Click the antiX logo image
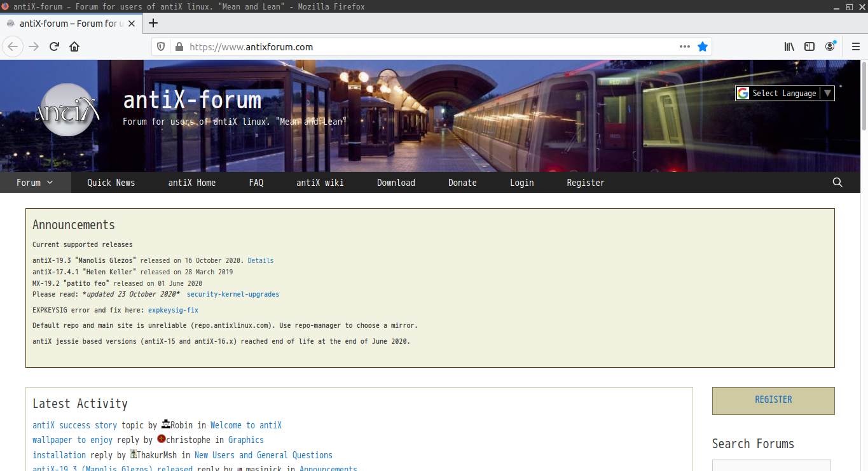Image resolution: width=868 pixels, height=471 pixels. pyautogui.click(x=69, y=109)
